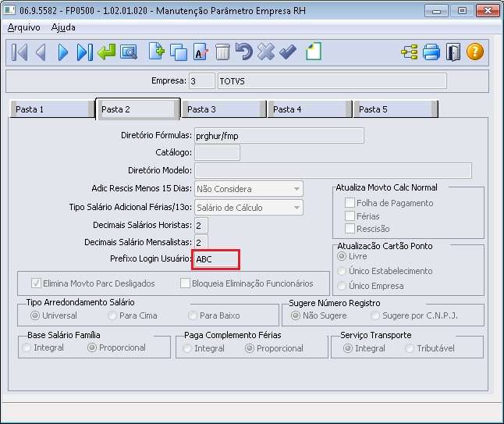
Task: Click the TOTVS company name field
Action: (x=332, y=80)
